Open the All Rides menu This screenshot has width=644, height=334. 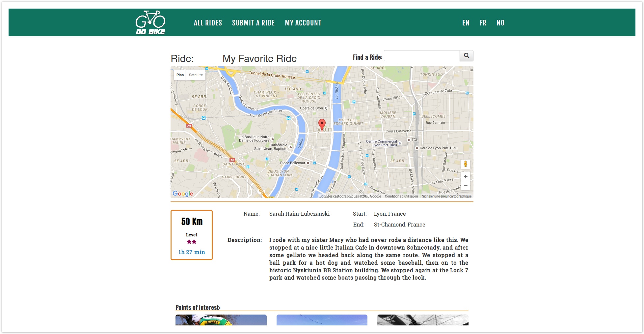pos(208,23)
